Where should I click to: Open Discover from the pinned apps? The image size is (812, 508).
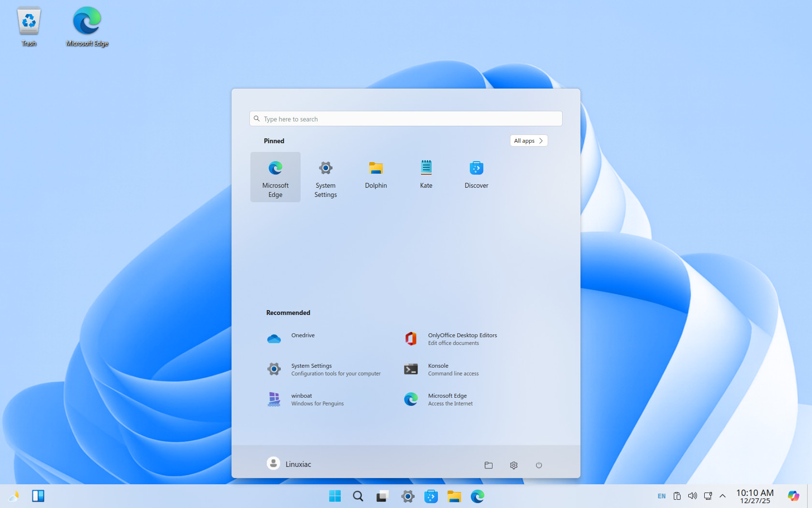(476, 176)
